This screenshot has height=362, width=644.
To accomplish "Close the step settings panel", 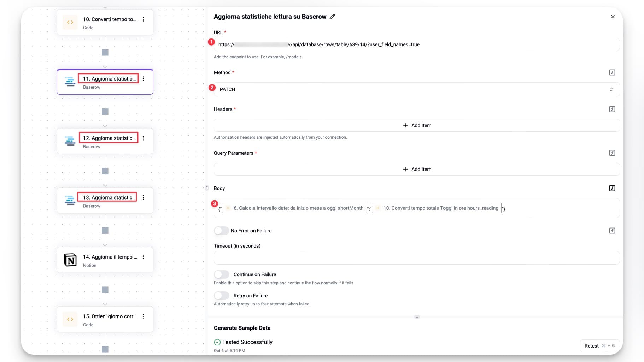I will click(x=613, y=17).
